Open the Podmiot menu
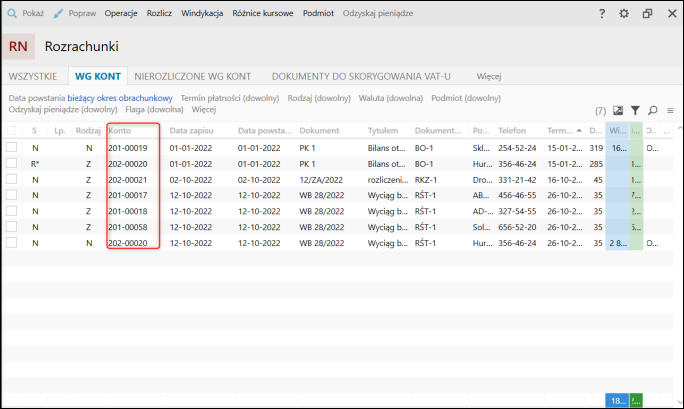The image size is (684, 409). (x=318, y=14)
